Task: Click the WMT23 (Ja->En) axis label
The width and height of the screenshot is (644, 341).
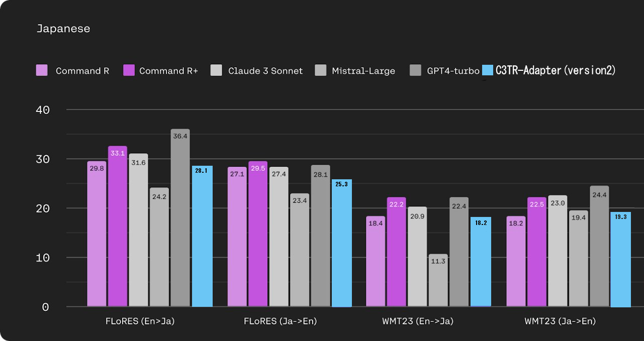Action: pyautogui.click(x=560, y=321)
